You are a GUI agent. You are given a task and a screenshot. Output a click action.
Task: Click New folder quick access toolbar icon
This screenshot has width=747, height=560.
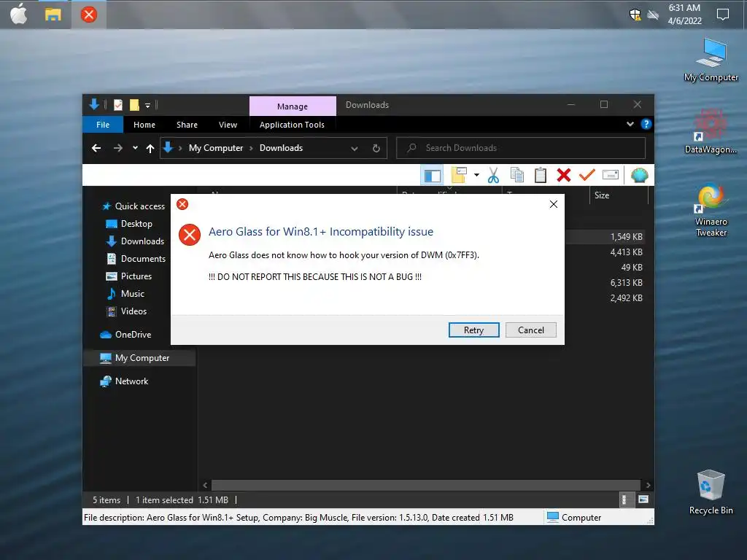(135, 105)
